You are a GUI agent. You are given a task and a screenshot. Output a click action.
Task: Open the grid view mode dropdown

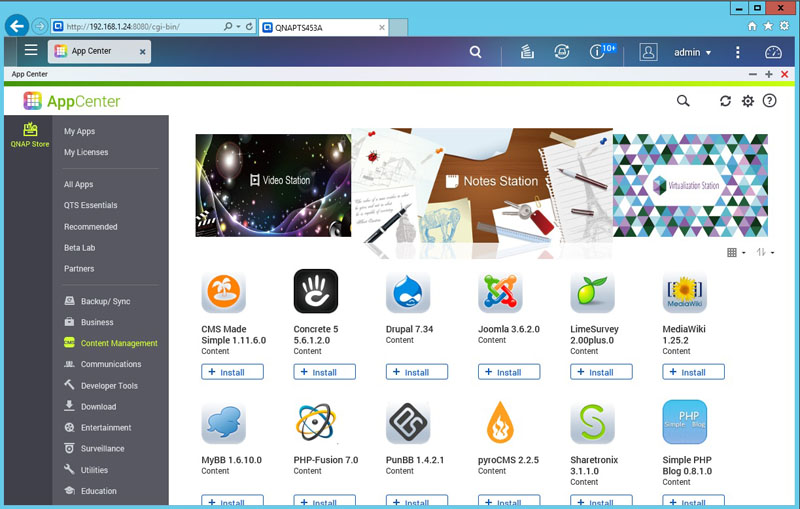click(736, 252)
